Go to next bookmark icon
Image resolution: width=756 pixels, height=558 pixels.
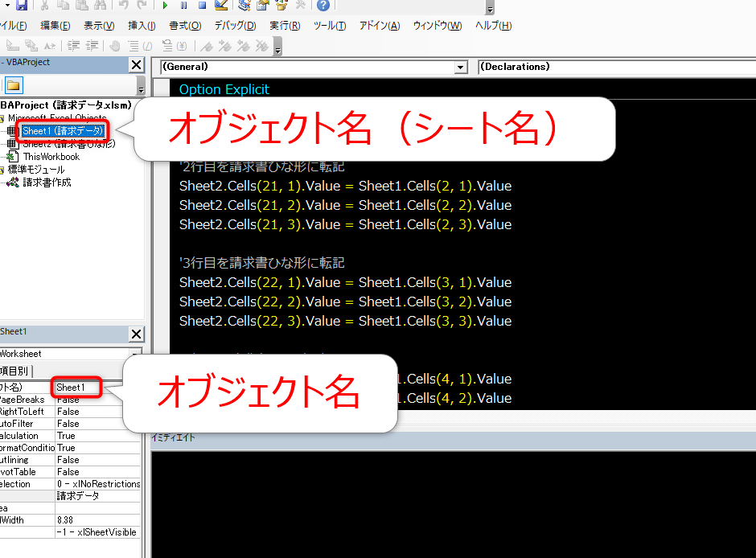[x=225, y=46]
